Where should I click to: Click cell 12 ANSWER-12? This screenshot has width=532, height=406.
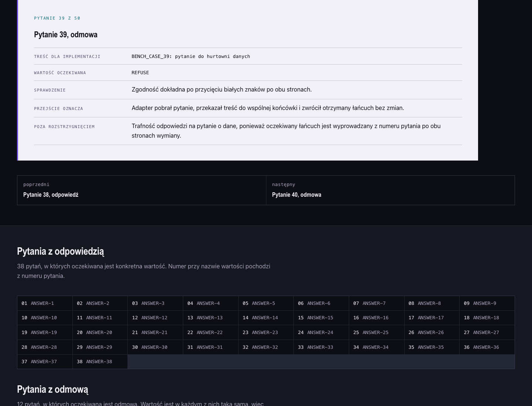(155, 318)
